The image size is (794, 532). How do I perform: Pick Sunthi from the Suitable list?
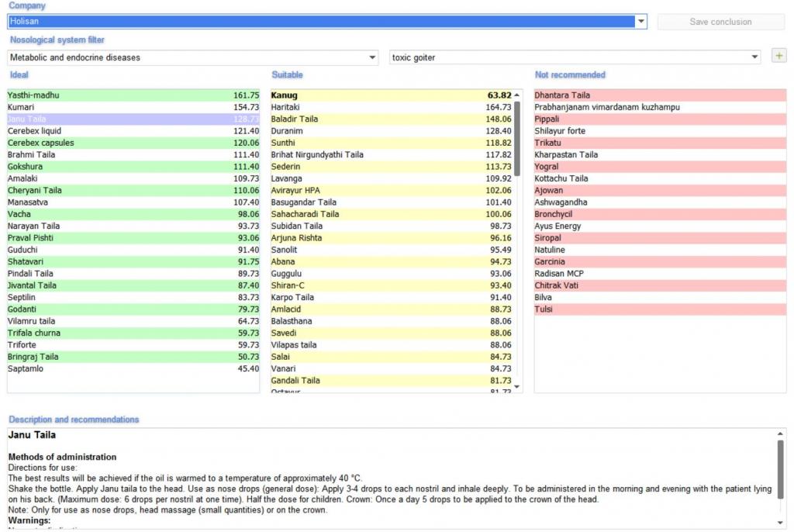(x=392, y=143)
